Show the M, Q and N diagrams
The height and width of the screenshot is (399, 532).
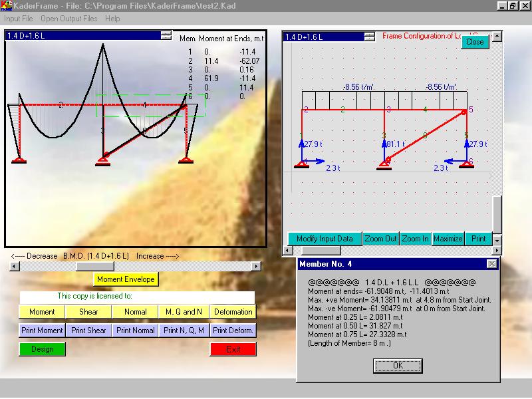point(184,311)
